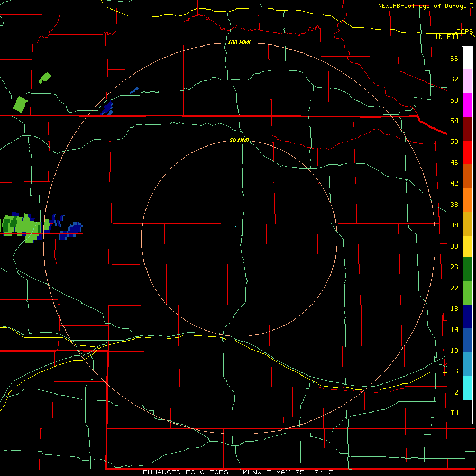This screenshot has height=476, width=476.
Task: Select the bright red 50 kft legend swatch
Action: 467,152
